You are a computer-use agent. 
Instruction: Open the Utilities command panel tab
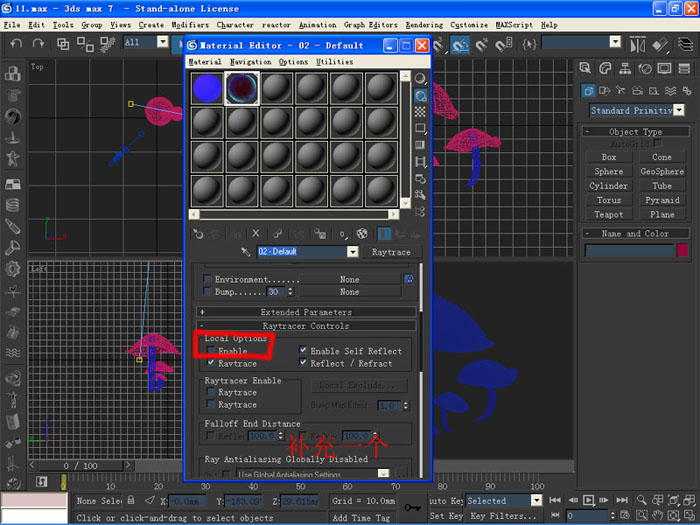684,68
